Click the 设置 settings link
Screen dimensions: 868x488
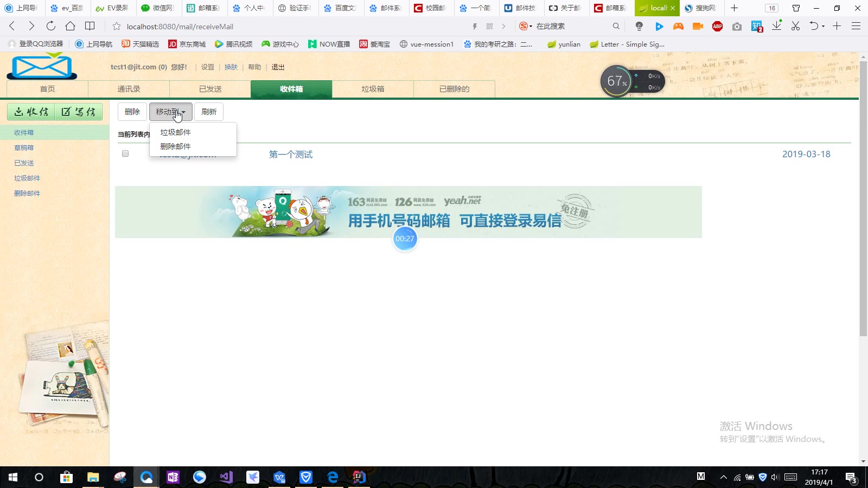(x=208, y=67)
